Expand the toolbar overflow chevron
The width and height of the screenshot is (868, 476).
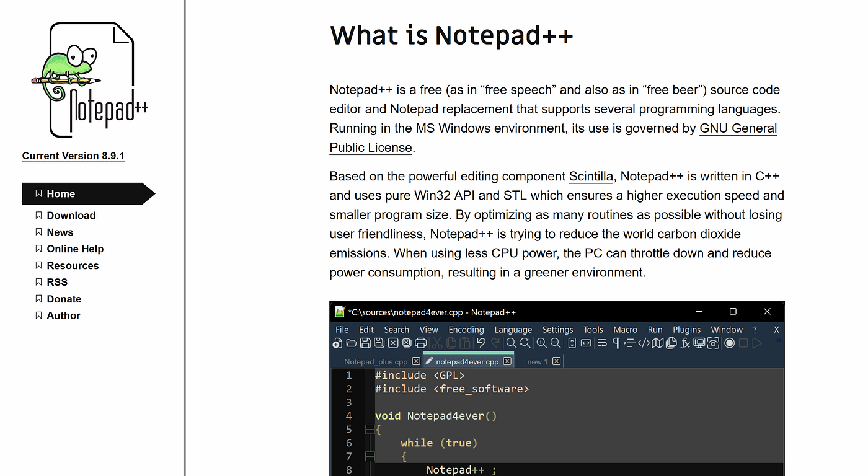tap(779, 340)
